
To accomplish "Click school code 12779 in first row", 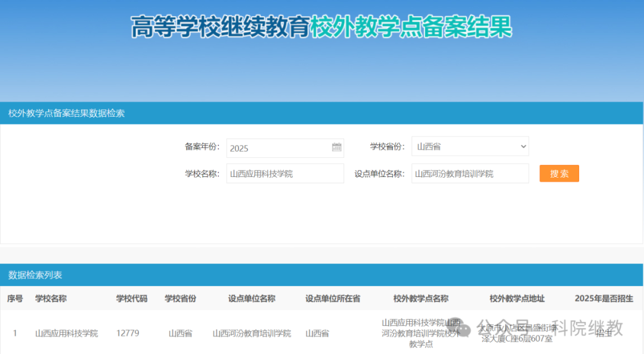I will [128, 333].
